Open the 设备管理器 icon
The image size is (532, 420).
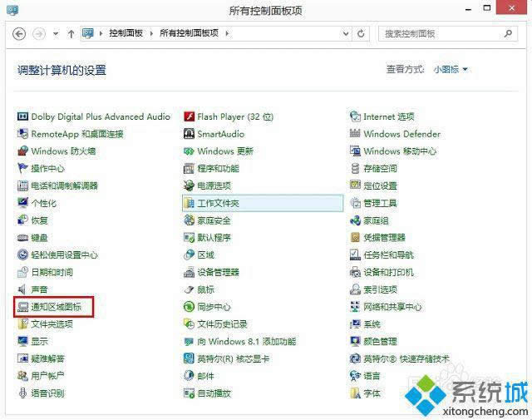[x=189, y=272]
